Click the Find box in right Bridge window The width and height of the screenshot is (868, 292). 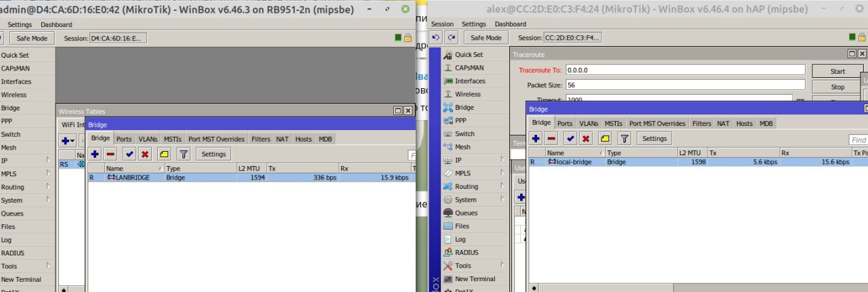point(859,140)
